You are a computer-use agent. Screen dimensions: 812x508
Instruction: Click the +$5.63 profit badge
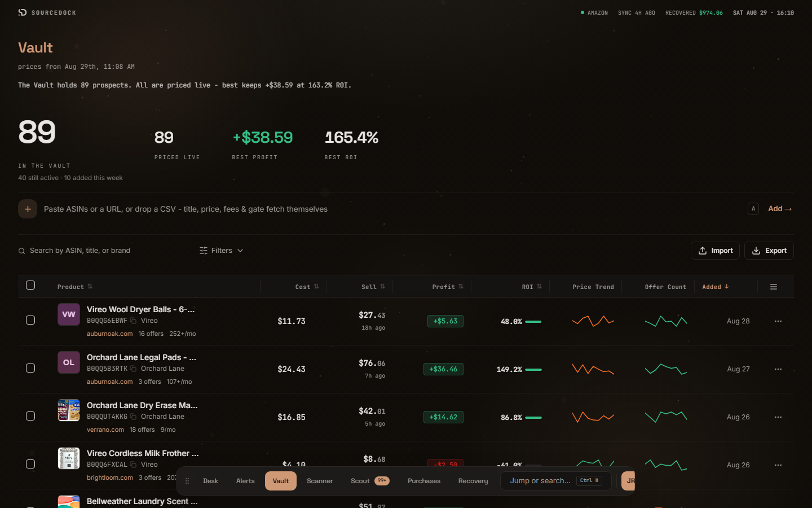(445, 321)
